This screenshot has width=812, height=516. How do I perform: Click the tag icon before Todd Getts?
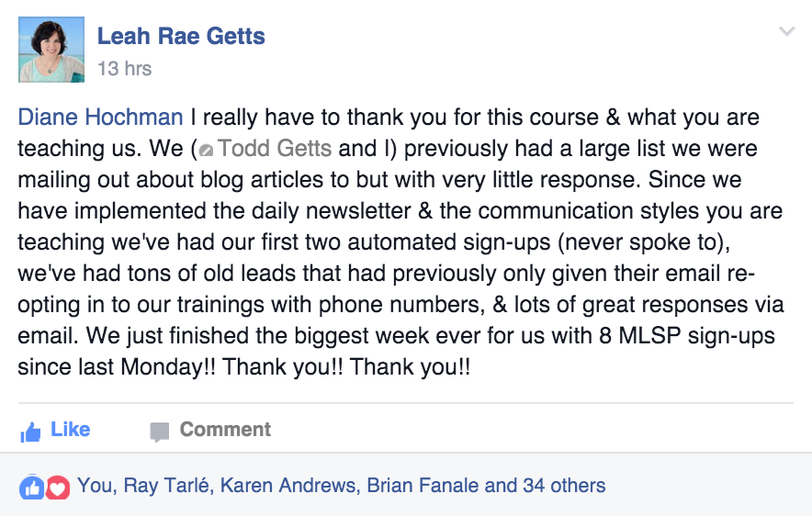(x=206, y=150)
